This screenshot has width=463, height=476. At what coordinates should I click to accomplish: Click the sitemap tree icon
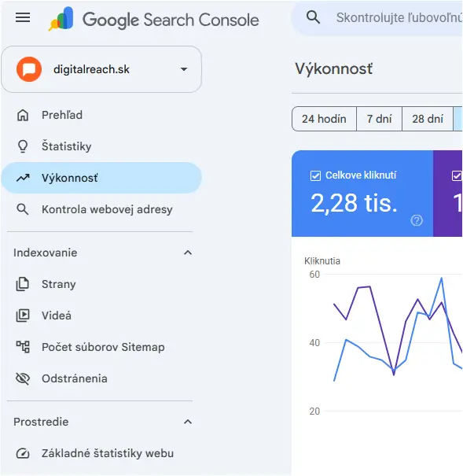click(x=23, y=347)
